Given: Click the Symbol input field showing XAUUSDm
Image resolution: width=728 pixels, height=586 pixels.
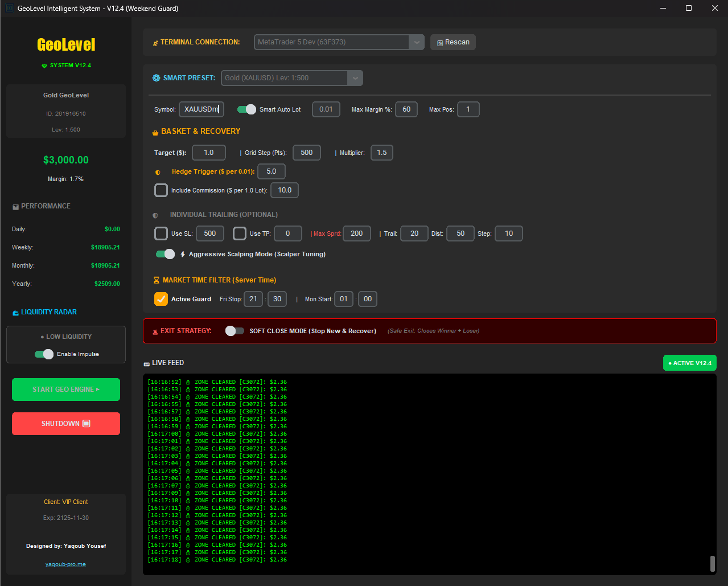Looking at the screenshot, I should (x=201, y=109).
